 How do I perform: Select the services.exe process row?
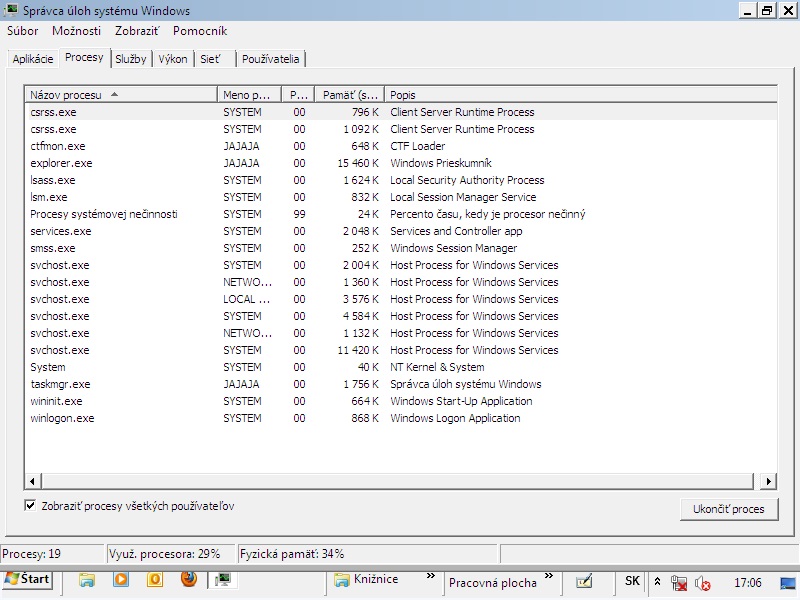coord(401,231)
